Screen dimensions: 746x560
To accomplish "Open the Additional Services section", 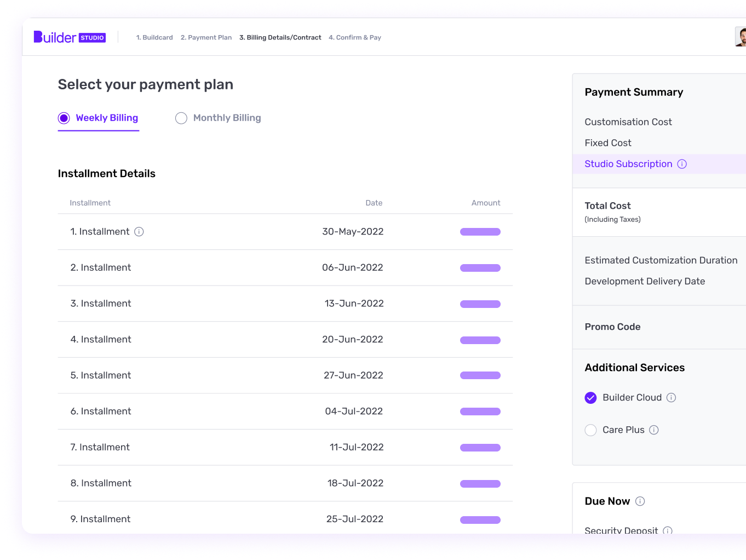I will (634, 368).
